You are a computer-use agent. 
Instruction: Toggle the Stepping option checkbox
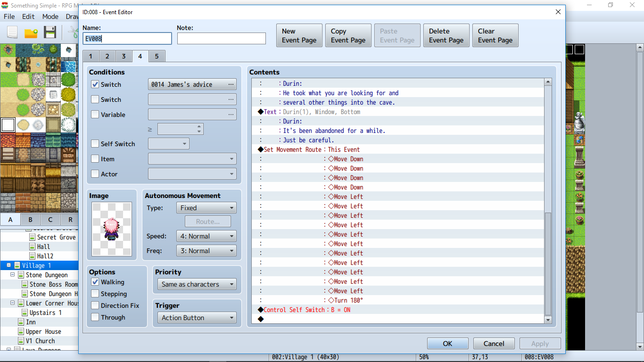tap(95, 294)
